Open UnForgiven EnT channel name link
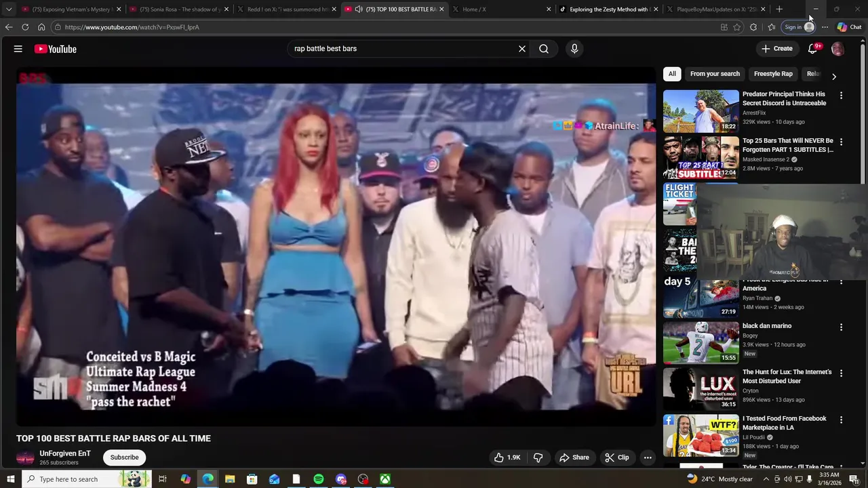868x488 pixels. pos(65,453)
